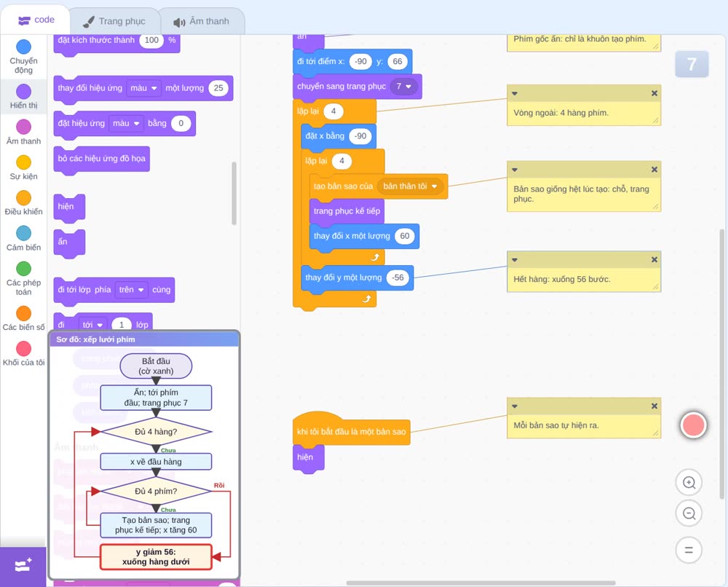
Task: Switch to the code tab
Action: 36,20
